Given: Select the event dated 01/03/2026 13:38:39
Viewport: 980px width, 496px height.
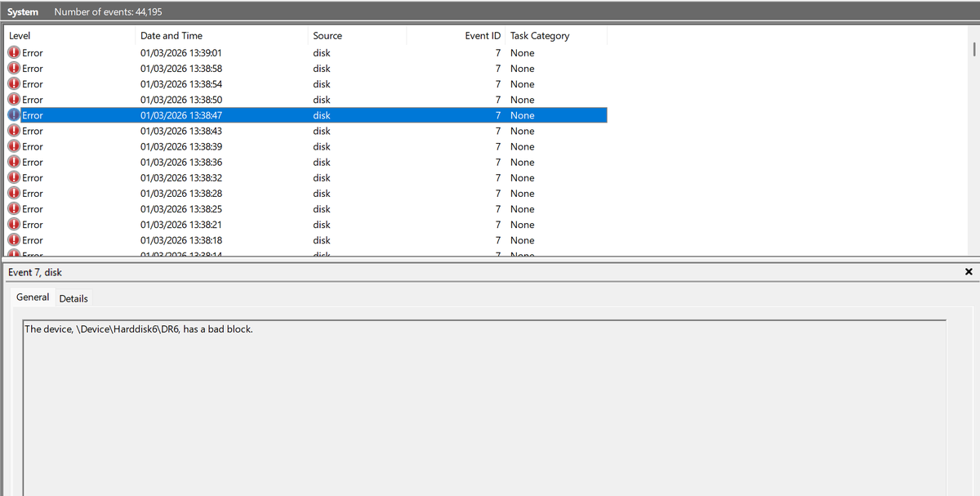Looking at the screenshot, I should coord(181,146).
